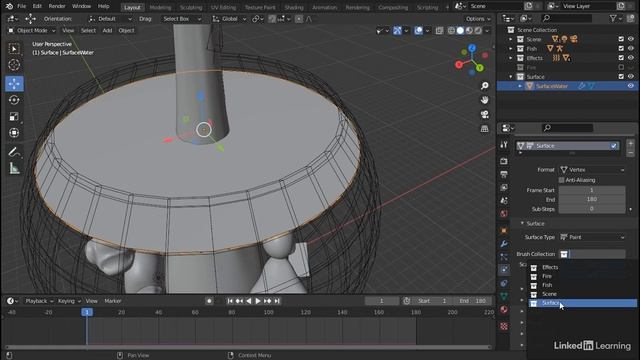Toggle the camera view icon

tap(484, 114)
